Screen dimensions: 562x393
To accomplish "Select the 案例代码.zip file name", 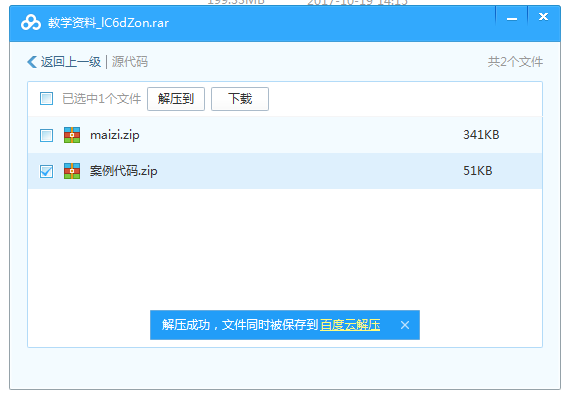I will pyautogui.click(x=123, y=171).
